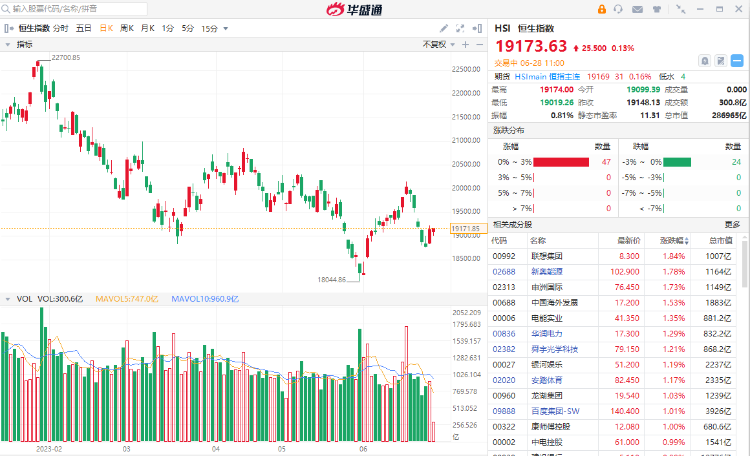Sort by 总市值 column header
This screenshot has width=750, height=456.
pyautogui.click(x=720, y=241)
